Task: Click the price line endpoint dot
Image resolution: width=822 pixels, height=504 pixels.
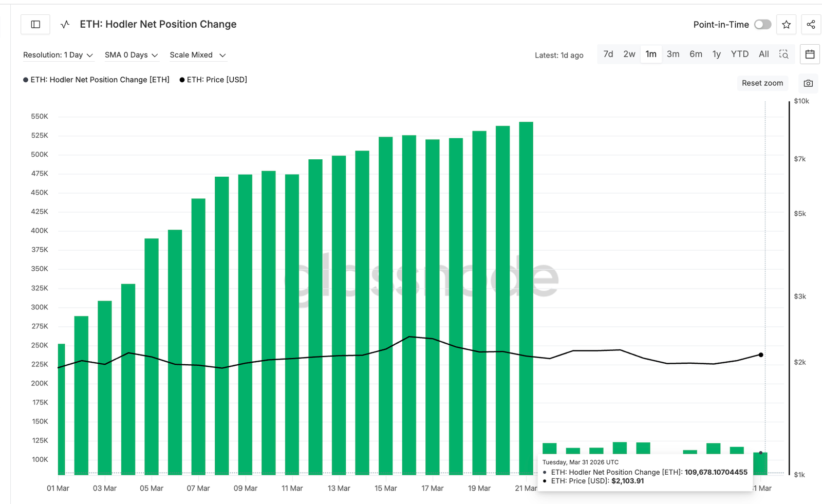Action: [x=761, y=354]
